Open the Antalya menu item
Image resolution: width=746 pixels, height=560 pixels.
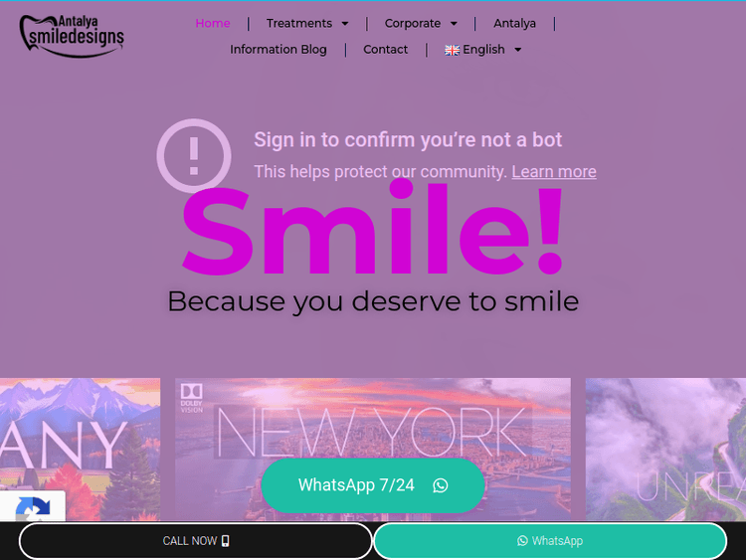tap(515, 23)
